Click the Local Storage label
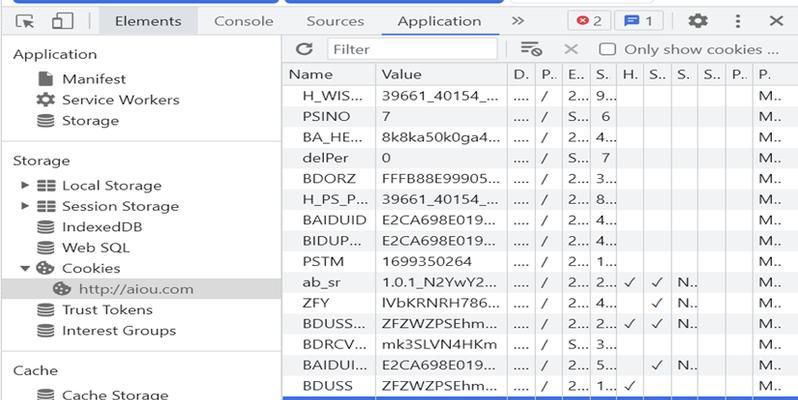The width and height of the screenshot is (798, 400). click(x=111, y=185)
